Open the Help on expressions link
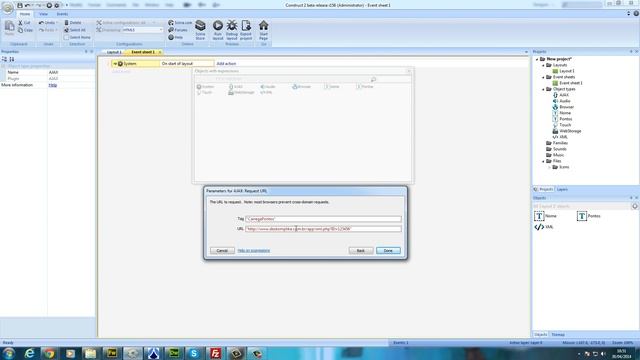 (x=253, y=251)
